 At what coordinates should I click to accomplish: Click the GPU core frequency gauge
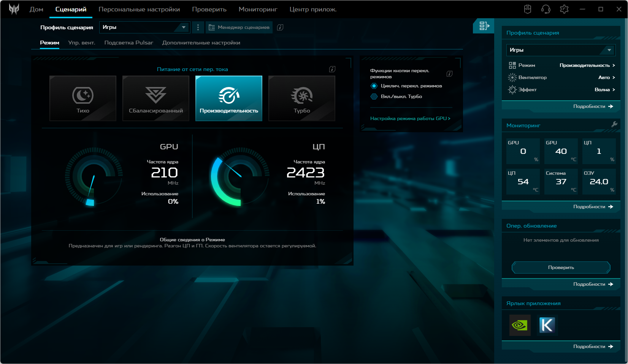coord(94,177)
